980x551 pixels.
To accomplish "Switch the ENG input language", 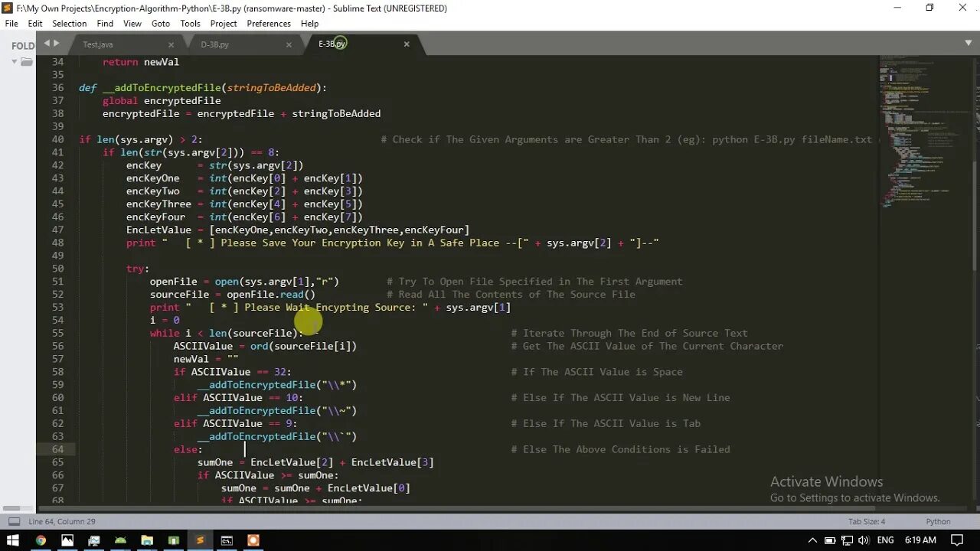I will pyautogui.click(x=885, y=540).
